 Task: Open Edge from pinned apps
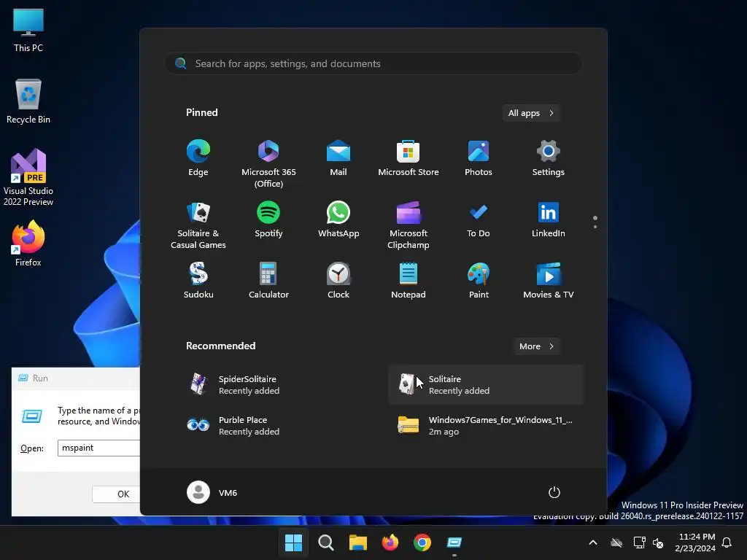(x=198, y=158)
